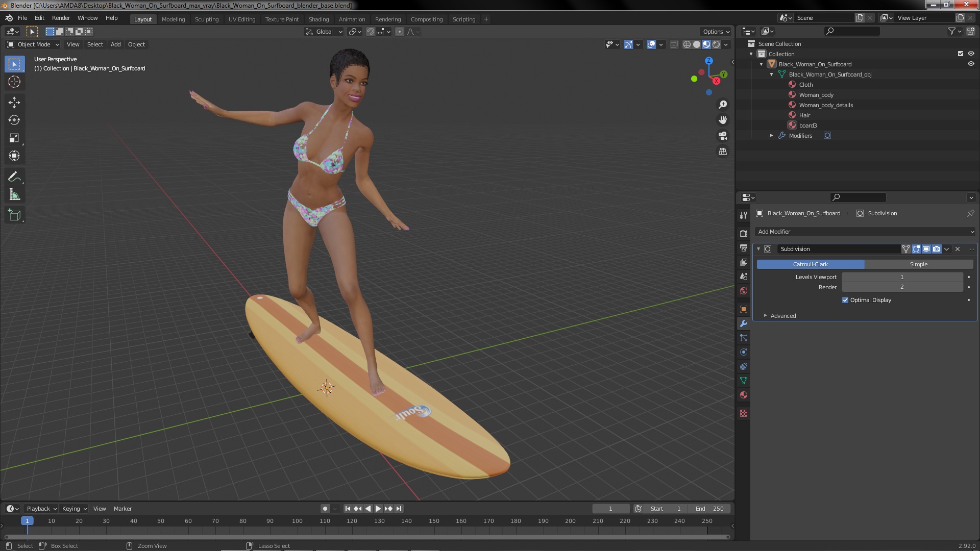Toggle Subdivision modifier viewport display
The image size is (980, 551).
coord(926,249)
